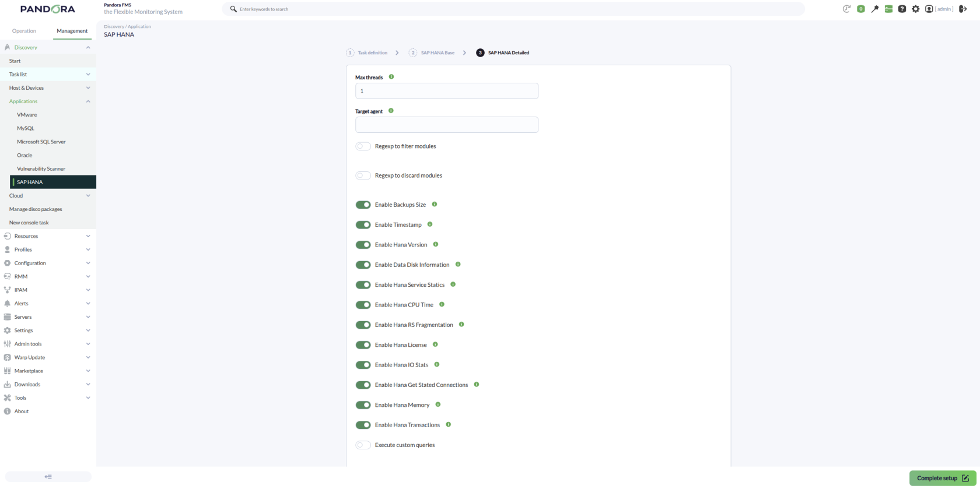
Task: Switch to the Operation tab
Action: 24,31
